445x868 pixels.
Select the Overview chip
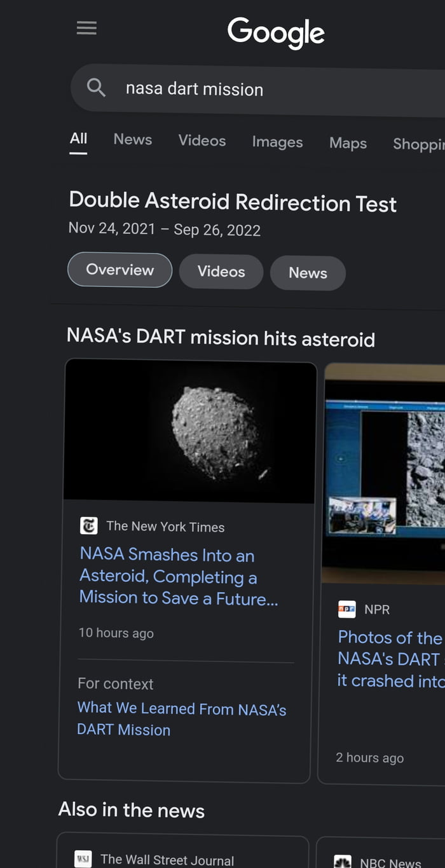(120, 270)
